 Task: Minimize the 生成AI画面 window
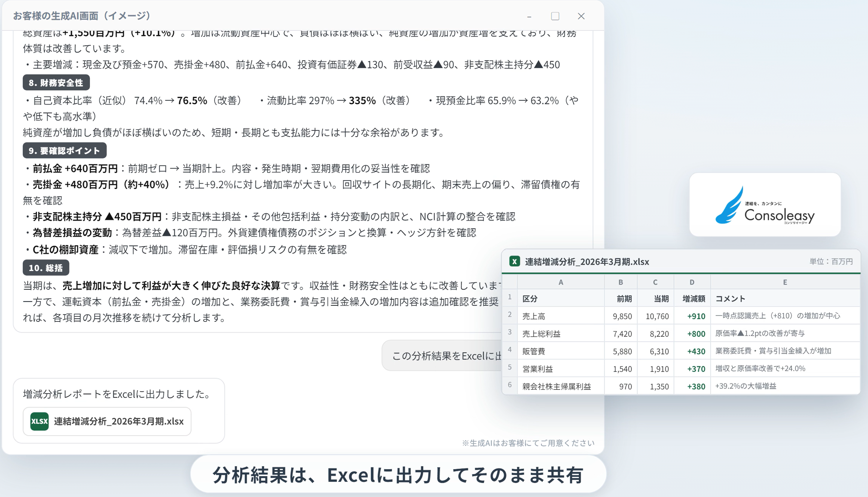click(529, 16)
